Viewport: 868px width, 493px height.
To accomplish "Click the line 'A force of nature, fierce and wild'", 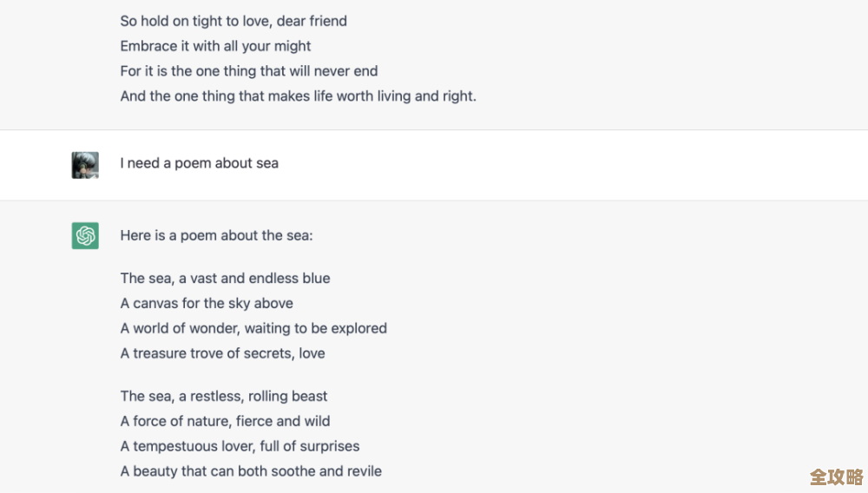I will click(225, 422).
